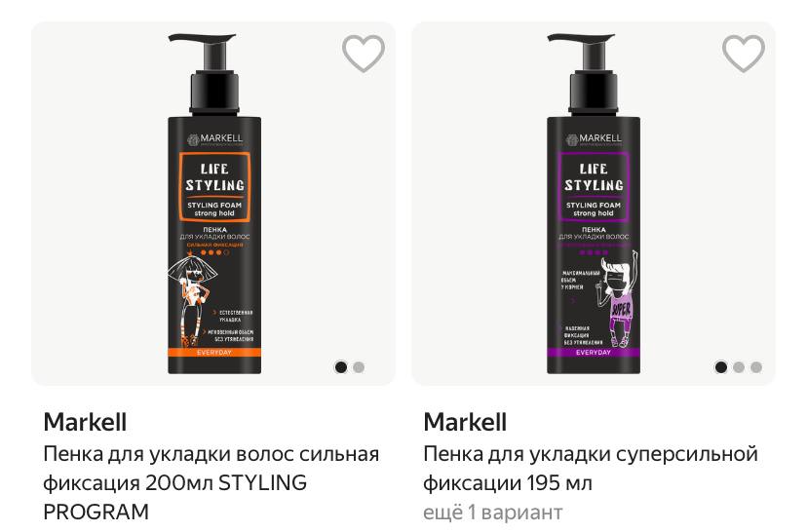Favorite the purple Markell styling foam
This screenshot has height=532, width=807.
(x=744, y=53)
